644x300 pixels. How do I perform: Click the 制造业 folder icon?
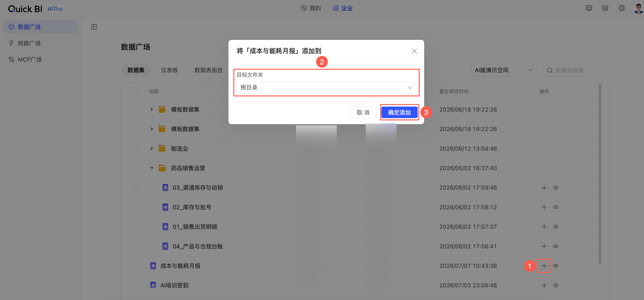162,148
